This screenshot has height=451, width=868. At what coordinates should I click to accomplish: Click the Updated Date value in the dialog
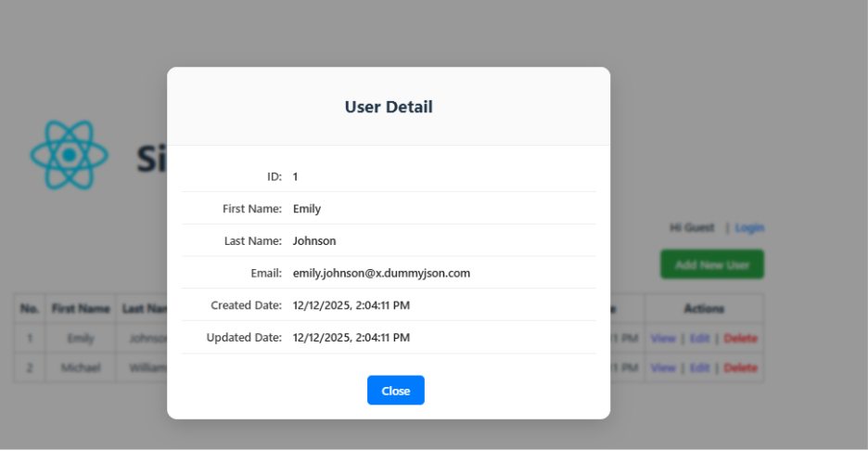click(x=351, y=338)
